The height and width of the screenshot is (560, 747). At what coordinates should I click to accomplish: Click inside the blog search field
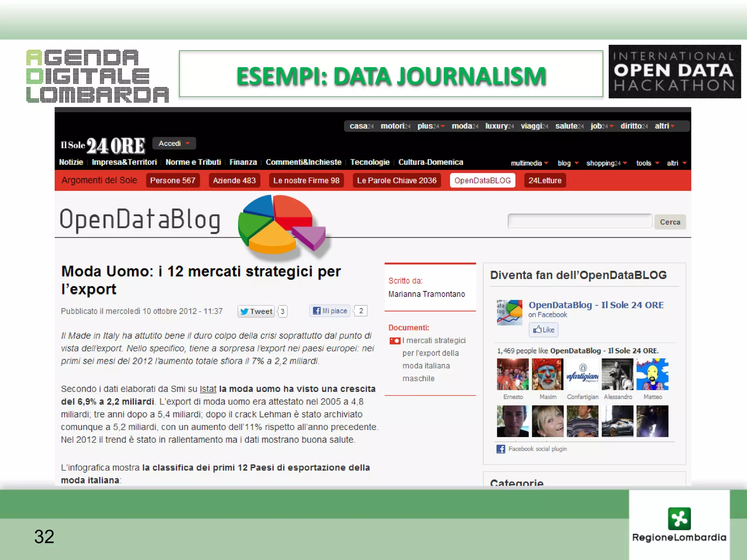[x=580, y=221]
